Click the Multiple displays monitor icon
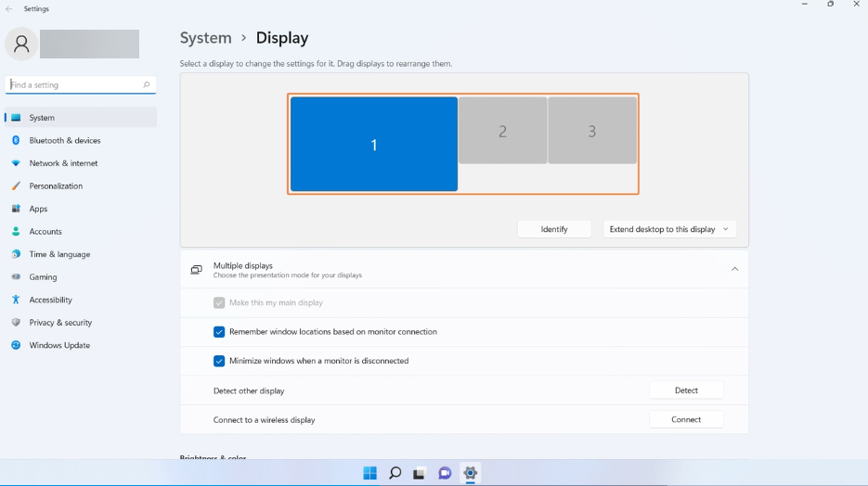 (x=196, y=269)
